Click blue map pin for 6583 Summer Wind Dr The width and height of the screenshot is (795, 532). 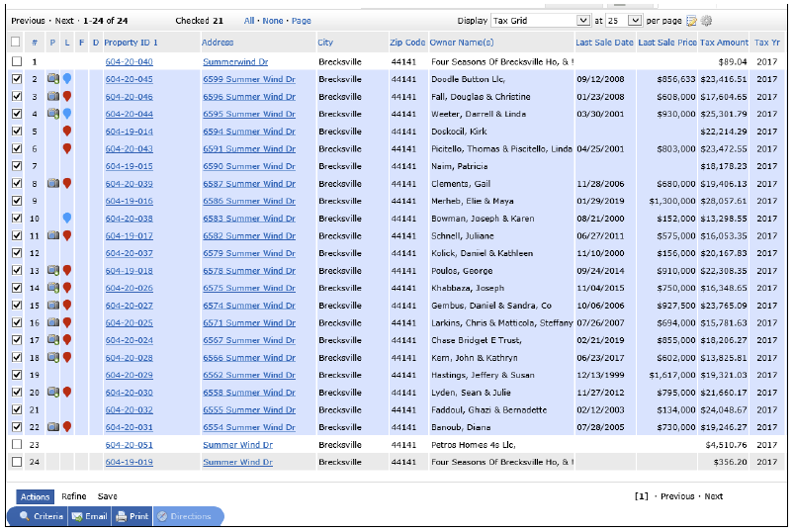tap(67, 219)
